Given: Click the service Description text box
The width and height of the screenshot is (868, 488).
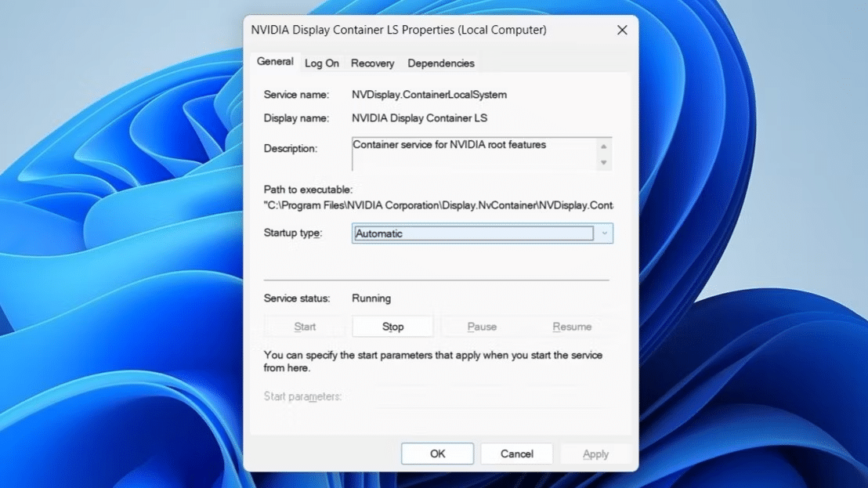Looking at the screenshot, I should [x=470, y=154].
